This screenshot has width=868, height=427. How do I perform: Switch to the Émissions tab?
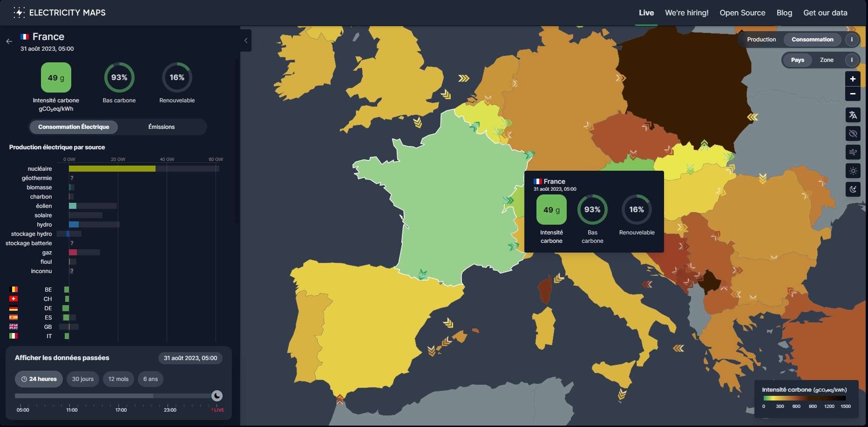click(162, 127)
